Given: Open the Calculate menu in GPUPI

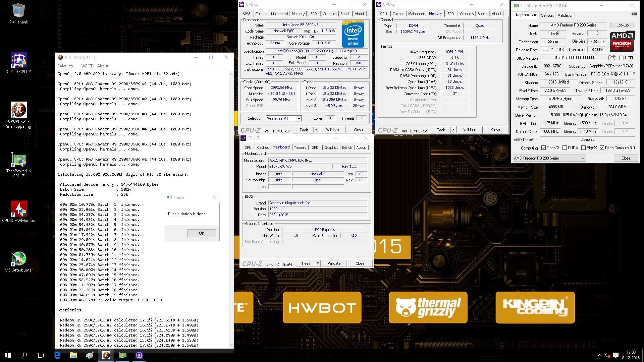Looking at the screenshot, I should pos(65,66).
